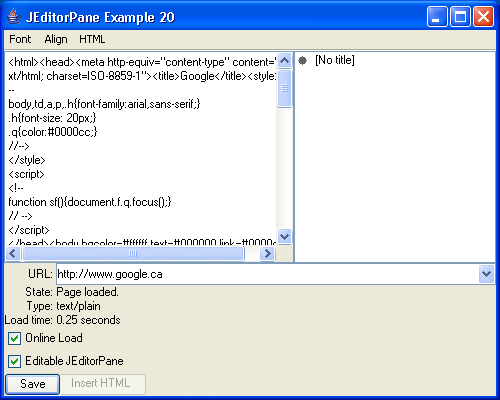The height and width of the screenshot is (400, 500).
Task: Click the horizontal scrollbar left arrow
Action: coord(13,254)
